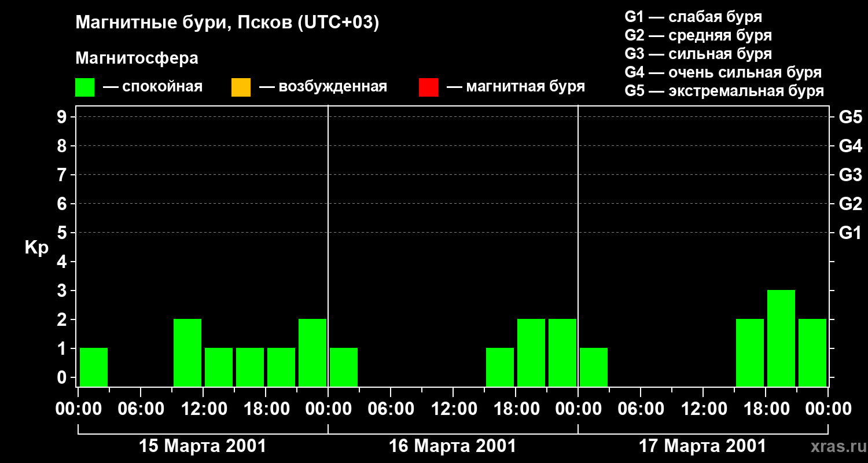Select the 00:00–03:00 bar on 16 Марта

[344, 367]
